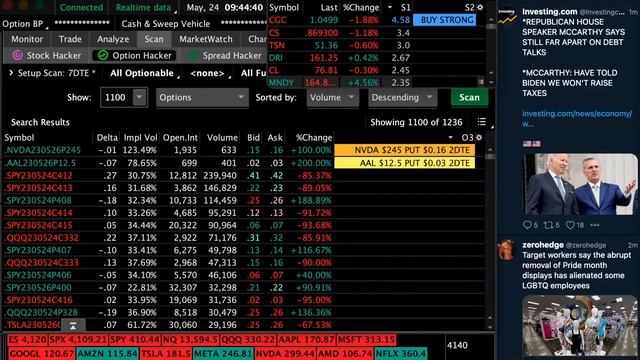Click the Connected status indicator

[81, 7]
